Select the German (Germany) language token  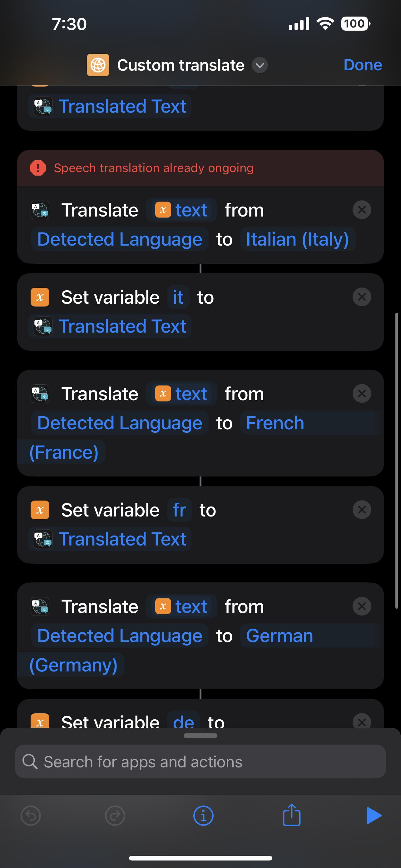point(279,636)
